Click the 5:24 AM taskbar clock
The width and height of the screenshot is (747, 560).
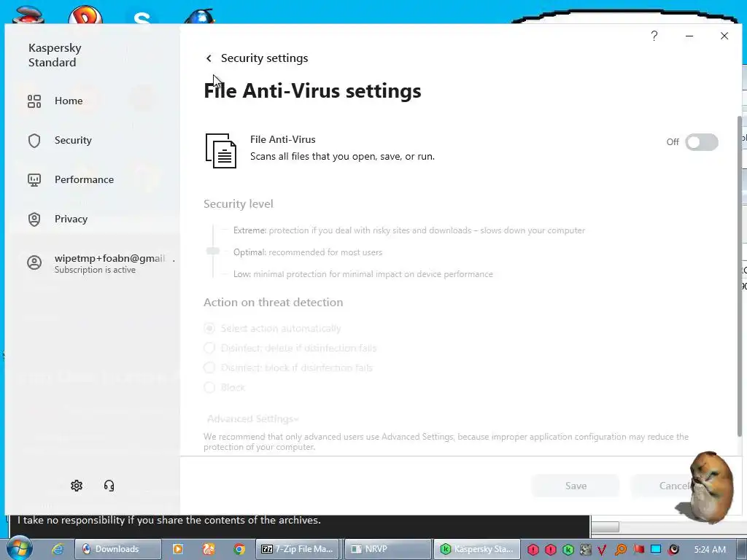click(x=710, y=550)
